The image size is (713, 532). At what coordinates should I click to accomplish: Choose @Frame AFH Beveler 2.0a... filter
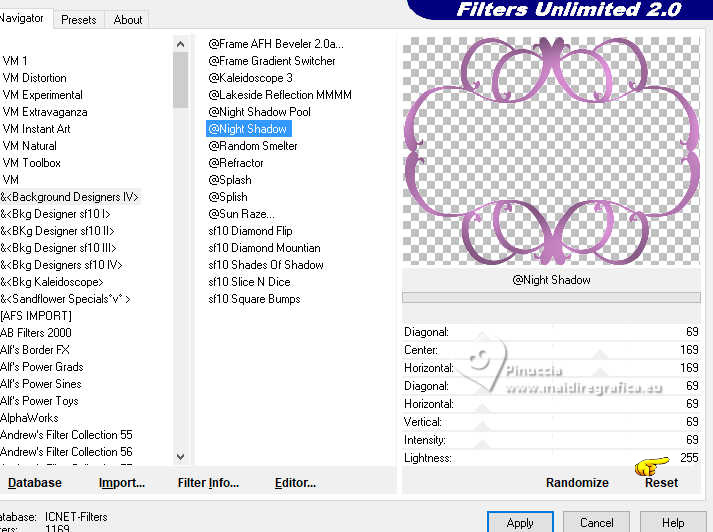click(x=276, y=44)
